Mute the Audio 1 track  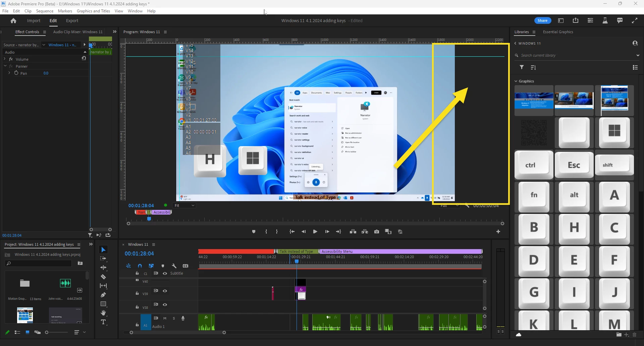[165, 318]
